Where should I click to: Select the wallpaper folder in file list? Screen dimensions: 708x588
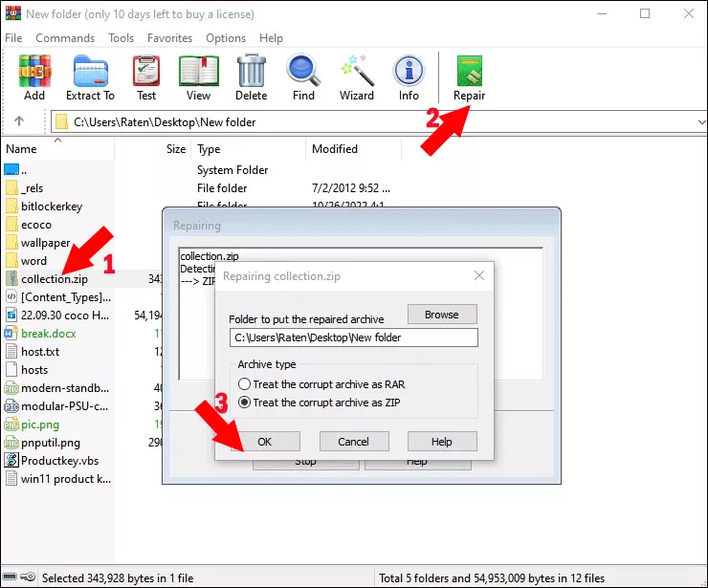tap(46, 243)
